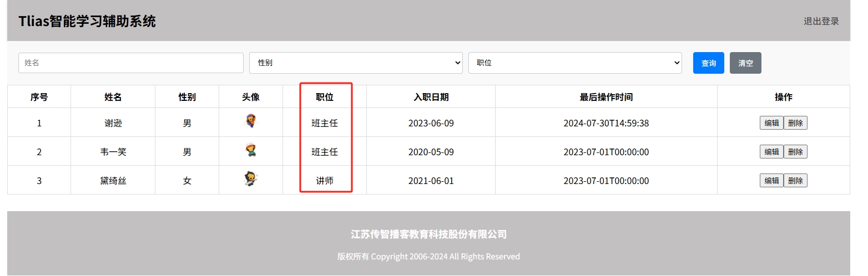Click the 操作 column header
The image size is (868, 276).
click(784, 97)
